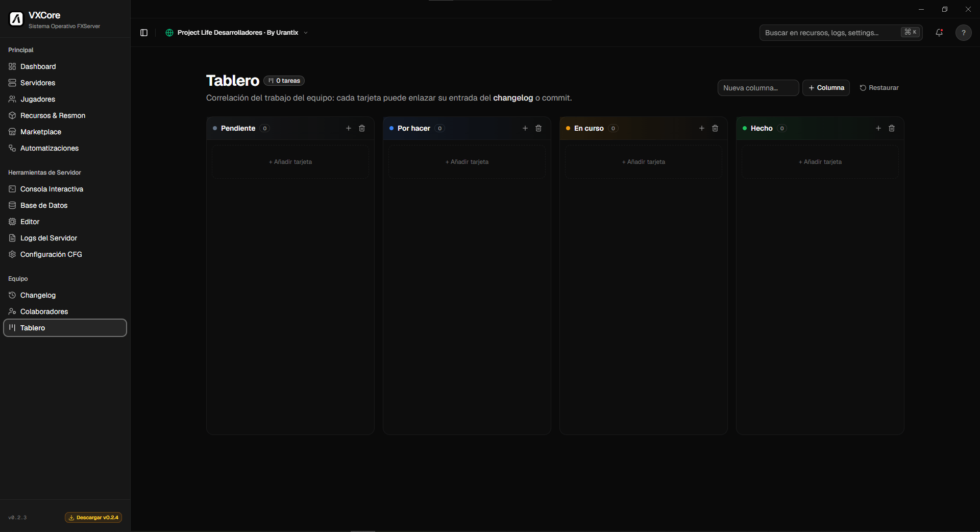Expand the project selector chevron
The height and width of the screenshot is (532, 980).
tap(306, 33)
